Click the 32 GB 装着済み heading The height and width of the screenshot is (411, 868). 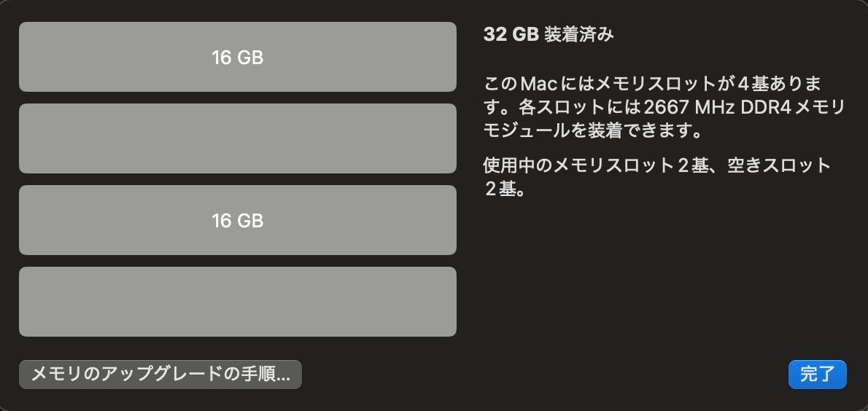(x=549, y=35)
